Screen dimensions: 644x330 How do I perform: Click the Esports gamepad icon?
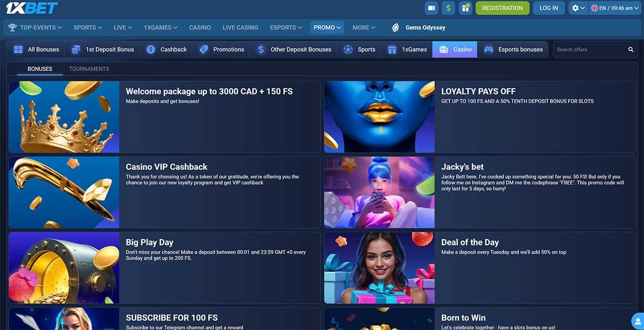(x=489, y=49)
